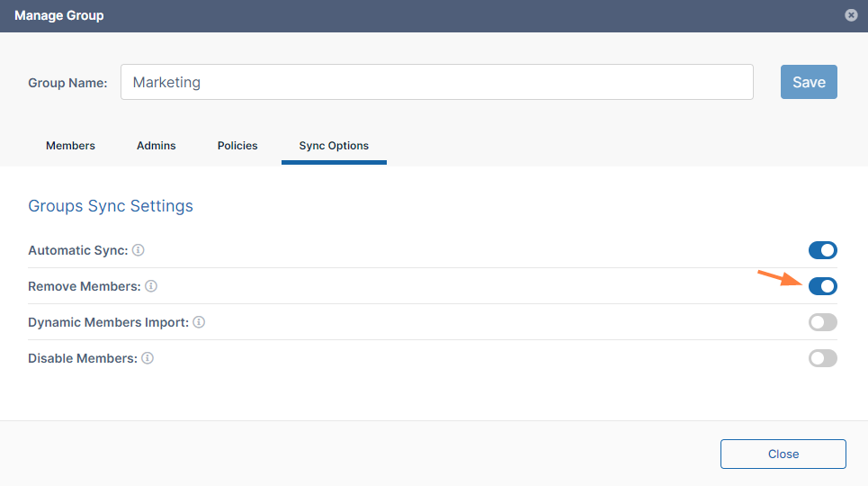
Task: Click the Dynamic Members Import label text
Action: pyautogui.click(x=108, y=322)
